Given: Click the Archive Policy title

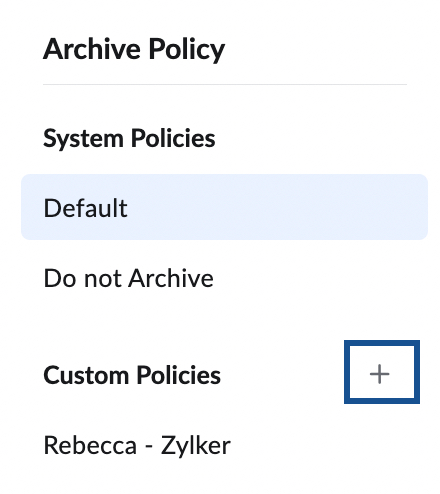Looking at the screenshot, I should [134, 49].
